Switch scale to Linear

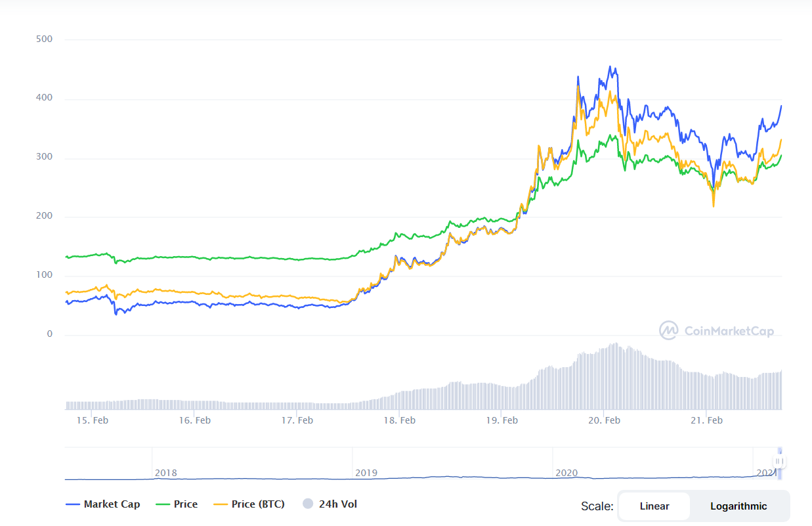click(654, 506)
